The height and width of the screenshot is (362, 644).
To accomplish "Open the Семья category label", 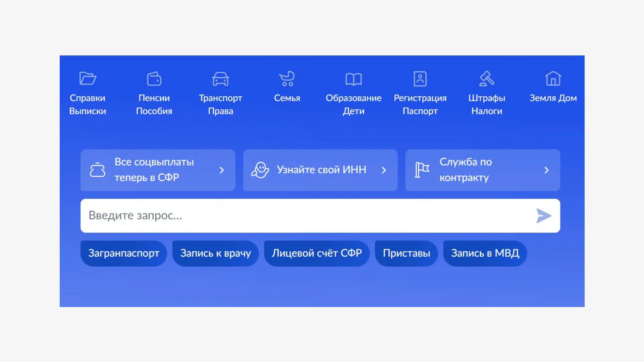I will click(x=287, y=98).
